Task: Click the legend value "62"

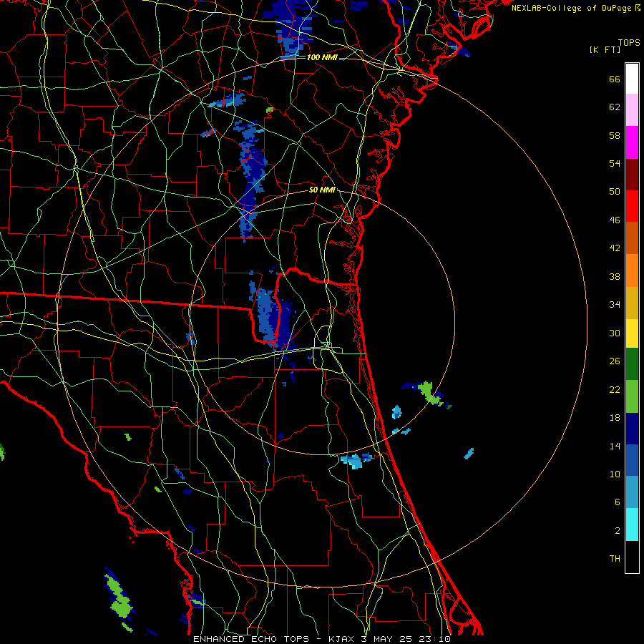Action: coord(615,107)
